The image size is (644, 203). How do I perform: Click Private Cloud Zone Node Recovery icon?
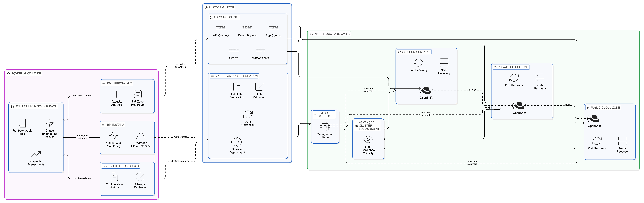pos(540,78)
